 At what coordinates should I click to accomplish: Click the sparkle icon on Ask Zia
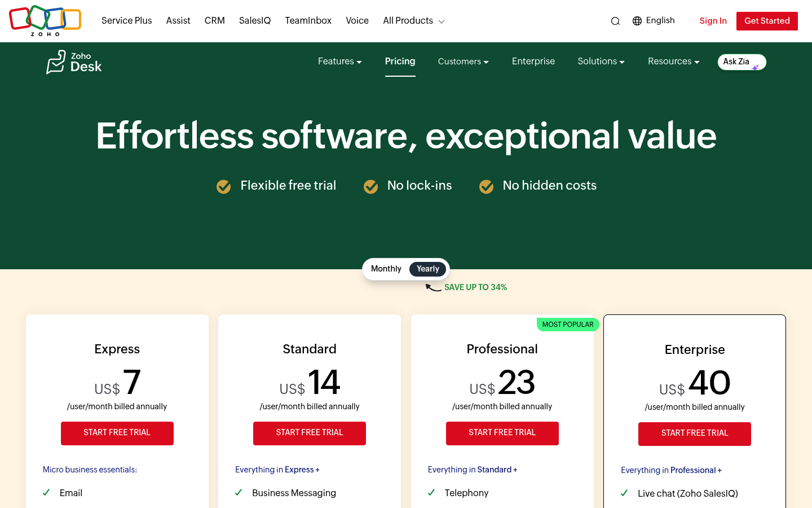(756, 67)
